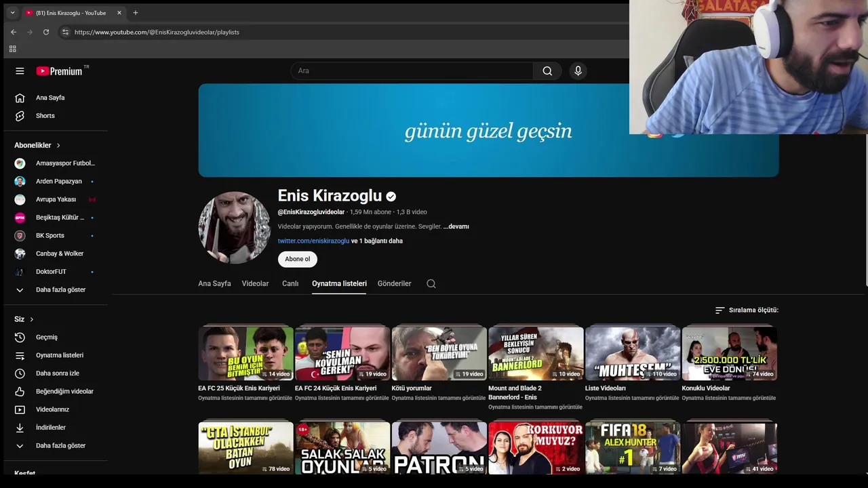Open Patron playlist thumbnail
This screenshot has width=868, height=488.
point(439,447)
